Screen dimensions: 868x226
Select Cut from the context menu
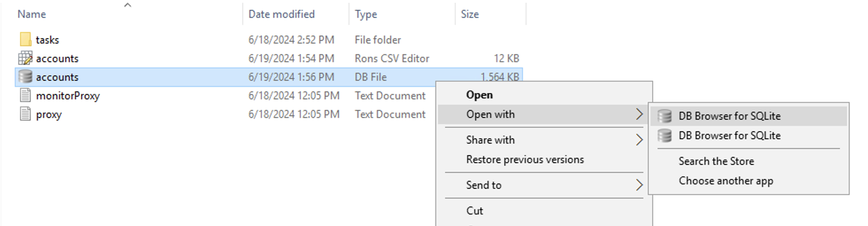(474, 211)
